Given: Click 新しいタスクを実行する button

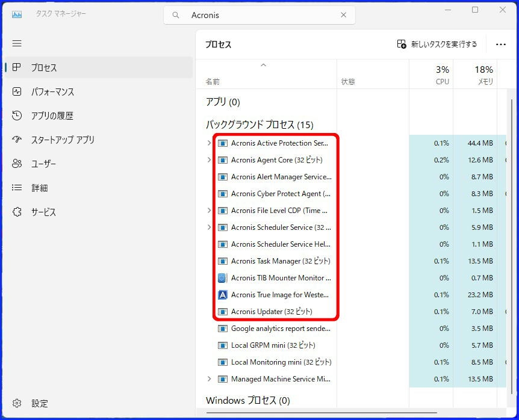Looking at the screenshot, I should click(x=437, y=44).
